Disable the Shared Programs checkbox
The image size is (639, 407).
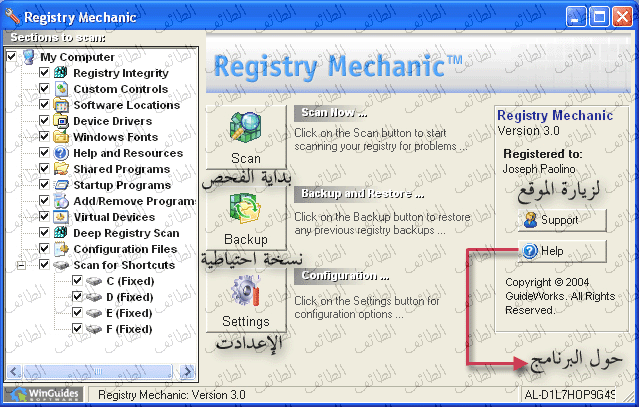(44, 168)
